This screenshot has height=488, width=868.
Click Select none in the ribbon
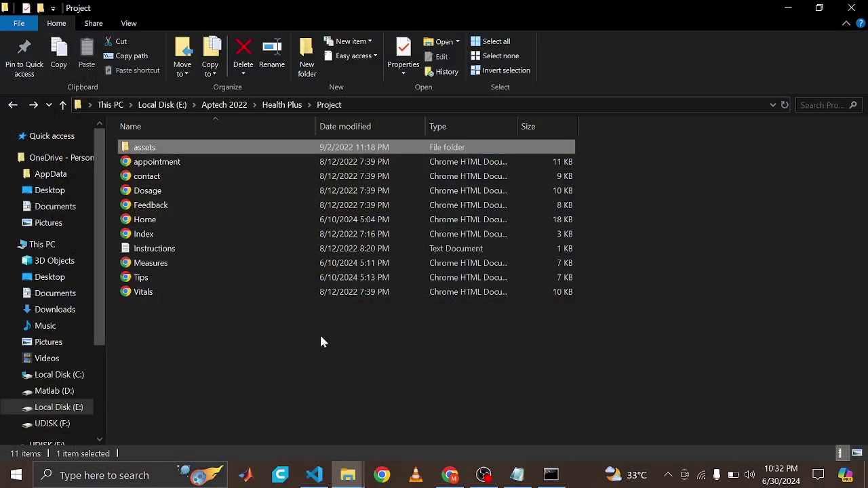click(494, 56)
